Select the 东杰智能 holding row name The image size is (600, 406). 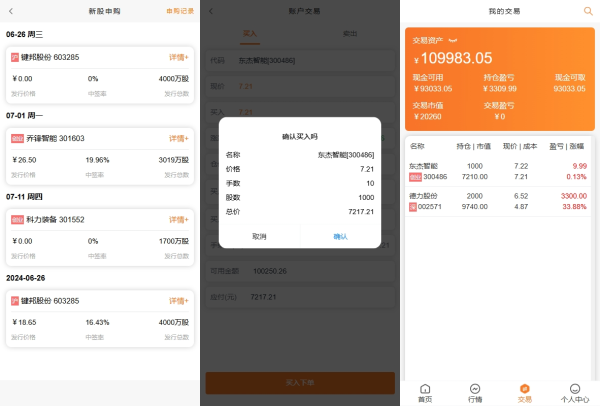[x=423, y=166]
